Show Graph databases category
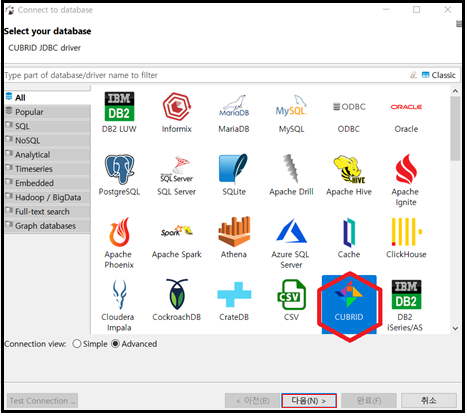The image size is (467, 417). pyautogui.click(x=47, y=226)
